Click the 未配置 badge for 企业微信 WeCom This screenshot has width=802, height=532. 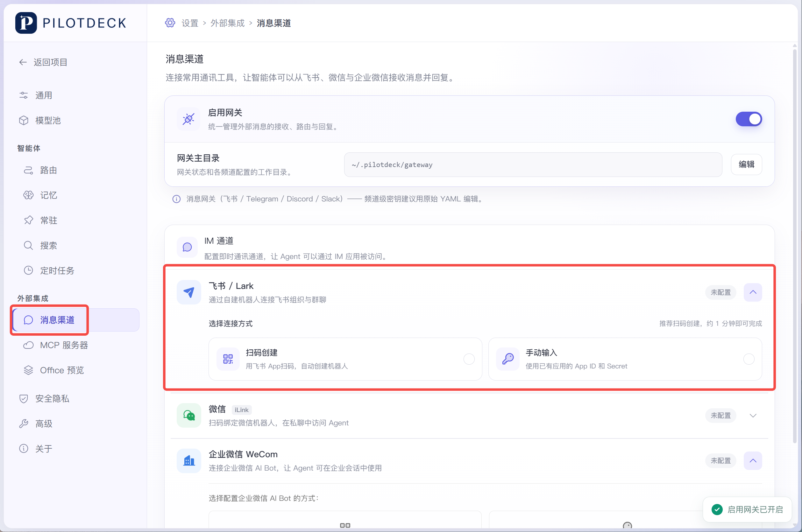tap(720, 461)
